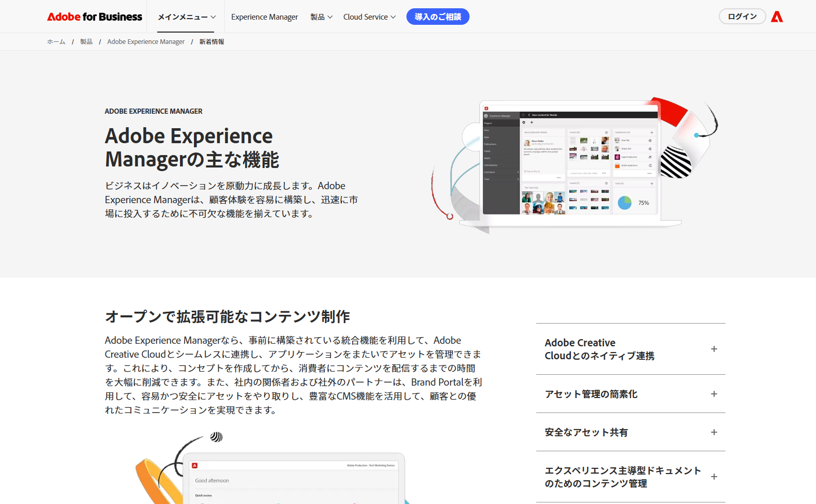Viewport: 816px width, 504px height.
Task: Click the 導入のご相談 button
Action: [x=437, y=17]
